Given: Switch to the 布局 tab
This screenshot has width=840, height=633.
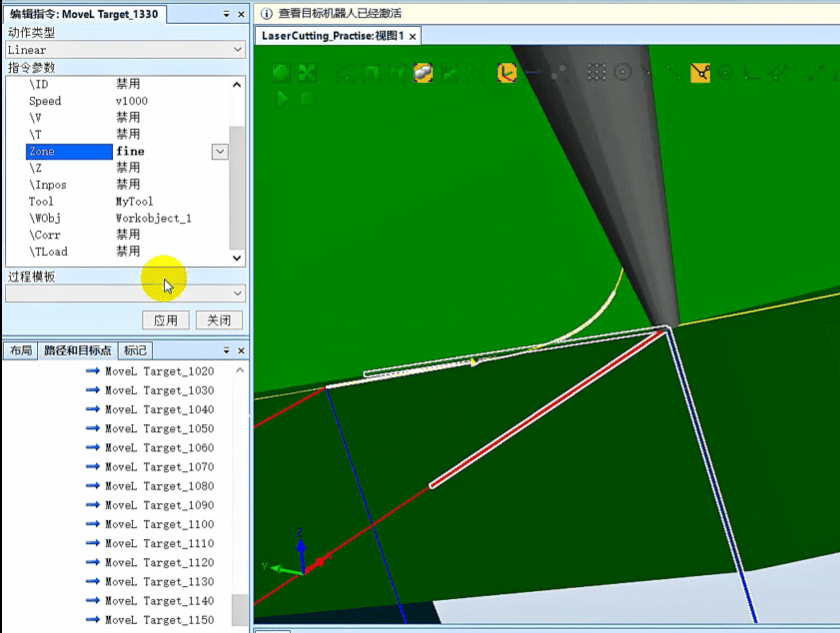Looking at the screenshot, I should (21, 350).
